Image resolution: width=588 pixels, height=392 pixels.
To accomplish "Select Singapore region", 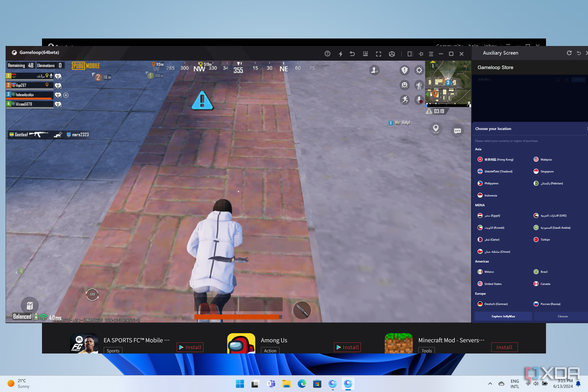I will (x=543, y=171).
